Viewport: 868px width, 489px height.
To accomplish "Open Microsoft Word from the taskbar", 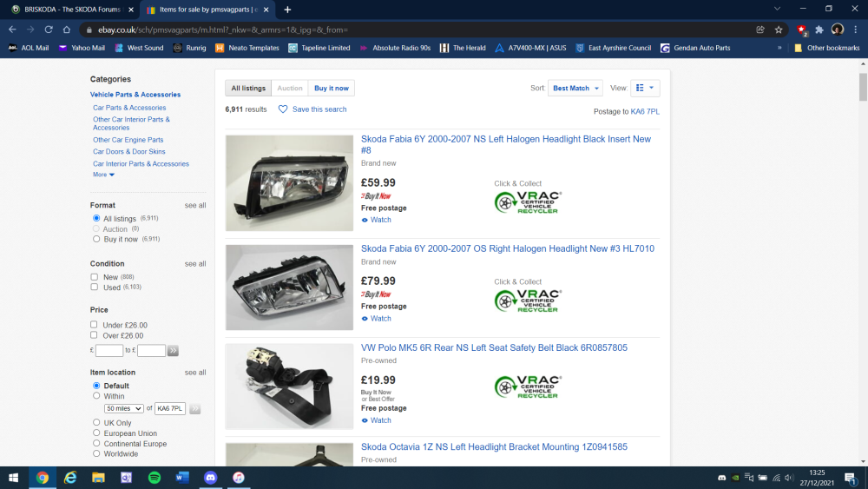I will [182, 478].
